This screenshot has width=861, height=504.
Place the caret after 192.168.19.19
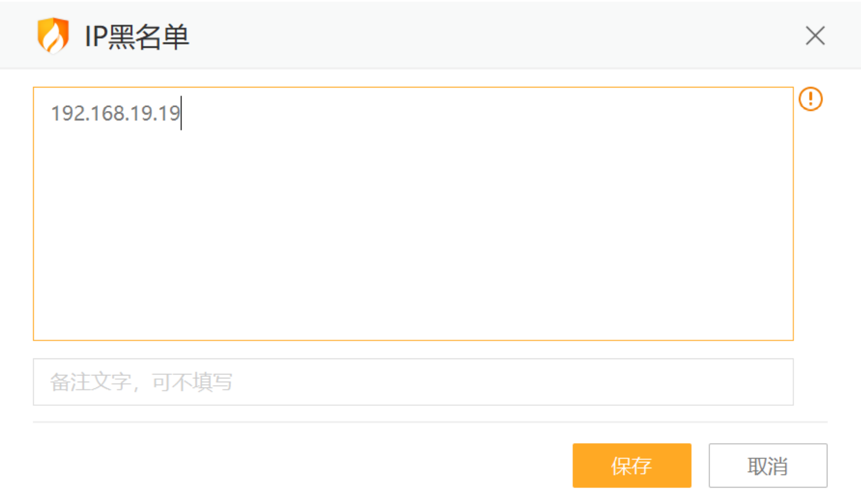(x=181, y=113)
